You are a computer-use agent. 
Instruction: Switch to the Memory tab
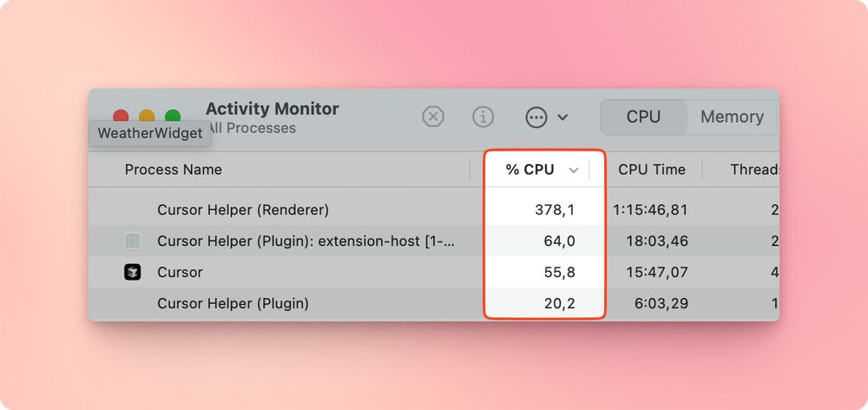pyautogui.click(x=732, y=117)
